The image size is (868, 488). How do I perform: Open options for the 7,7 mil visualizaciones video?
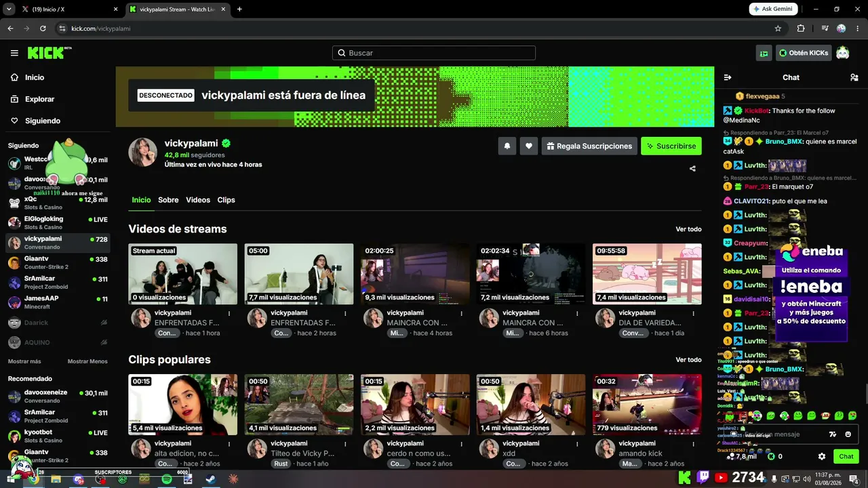pyautogui.click(x=345, y=313)
